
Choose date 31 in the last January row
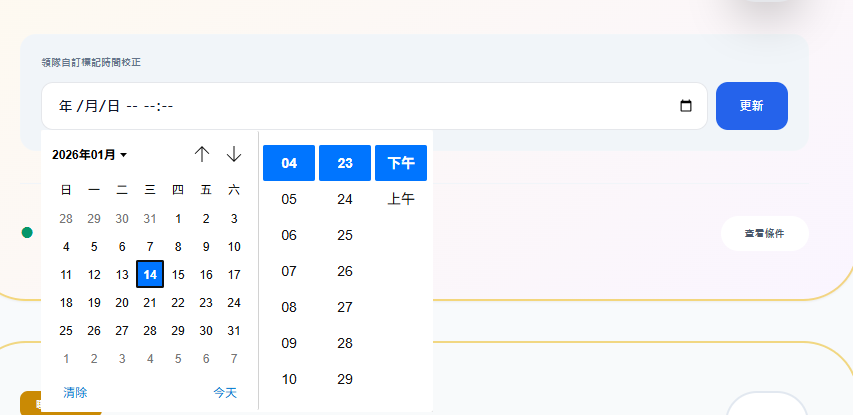234,330
